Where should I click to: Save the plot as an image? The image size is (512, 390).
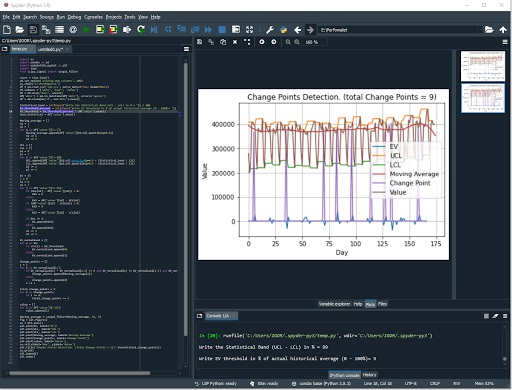(199, 42)
